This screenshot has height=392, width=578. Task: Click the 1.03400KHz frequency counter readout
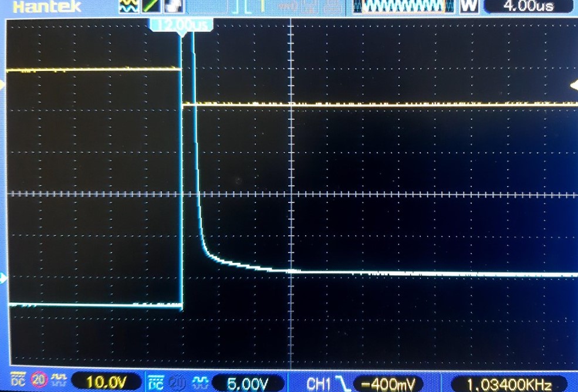coord(511,384)
